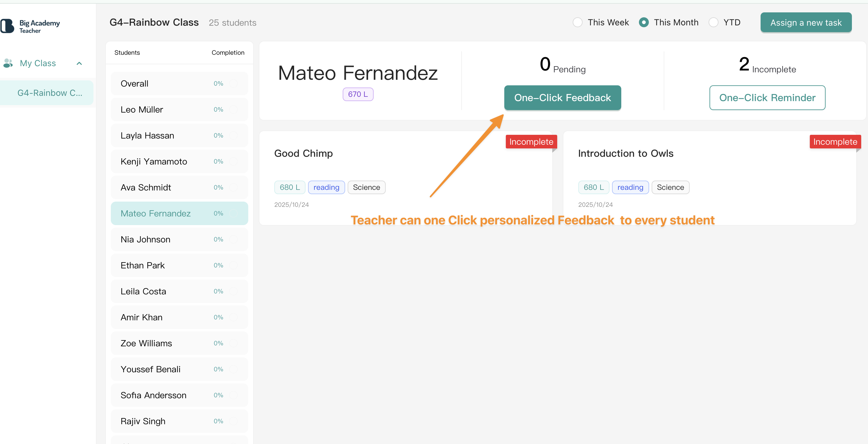Collapse the My Class chevron
Screen dimensions: 868x444
pos(79,63)
